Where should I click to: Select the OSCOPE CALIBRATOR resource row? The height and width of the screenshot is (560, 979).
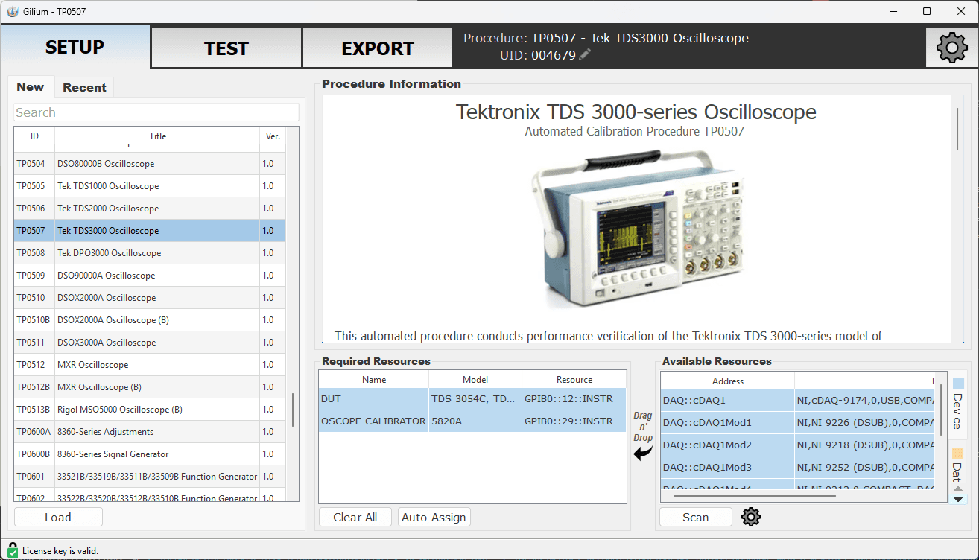472,421
